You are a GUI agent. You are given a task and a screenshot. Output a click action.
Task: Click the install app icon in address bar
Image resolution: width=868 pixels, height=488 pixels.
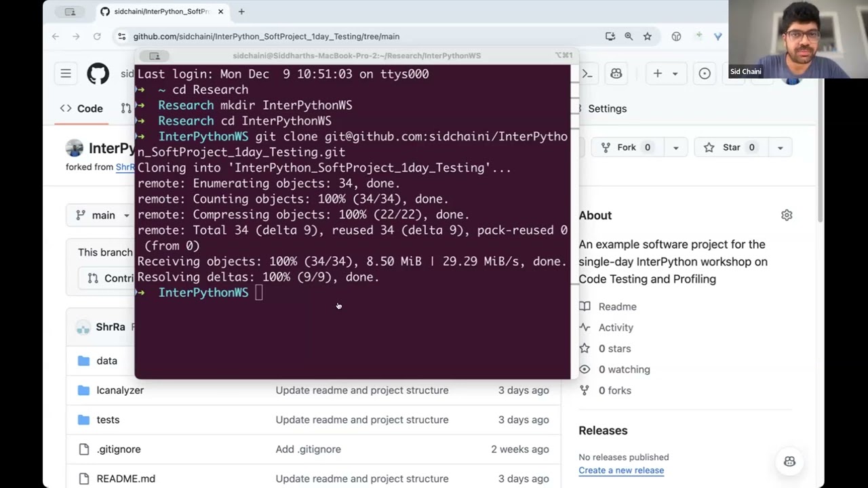tap(610, 37)
